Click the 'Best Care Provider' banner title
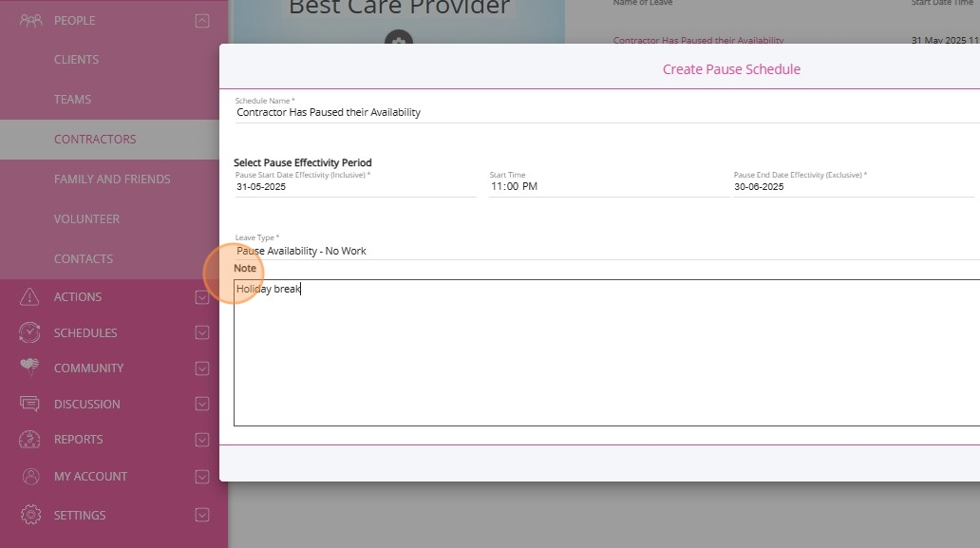The image size is (980, 548). click(x=400, y=8)
